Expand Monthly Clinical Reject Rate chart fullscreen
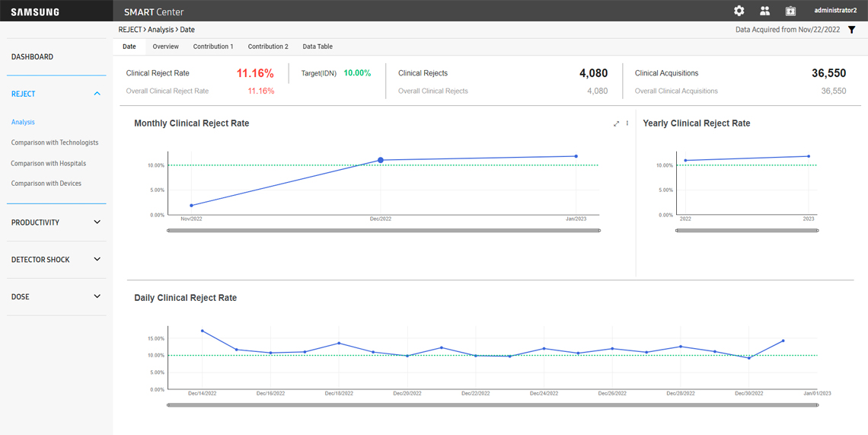This screenshot has height=435, width=868. pos(616,123)
